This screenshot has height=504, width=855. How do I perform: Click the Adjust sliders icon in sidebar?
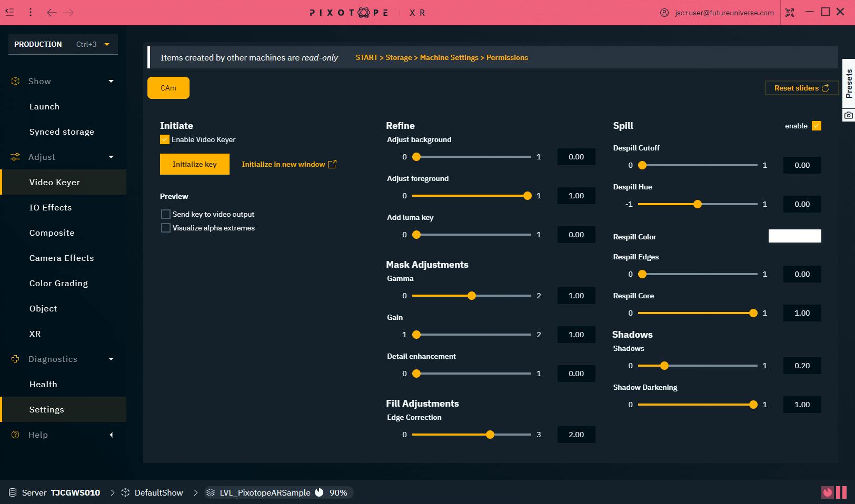pyautogui.click(x=14, y=157)
